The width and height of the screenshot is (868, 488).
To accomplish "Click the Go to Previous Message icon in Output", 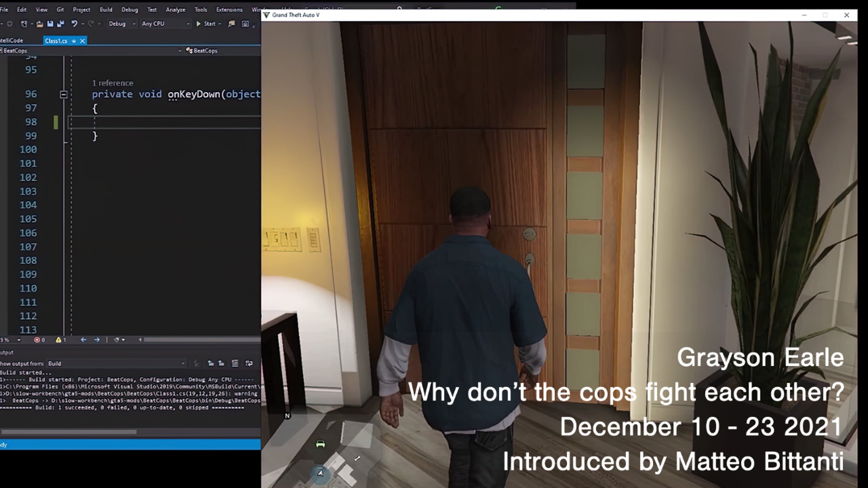I will pyautogui.click(x=211, y=363).
